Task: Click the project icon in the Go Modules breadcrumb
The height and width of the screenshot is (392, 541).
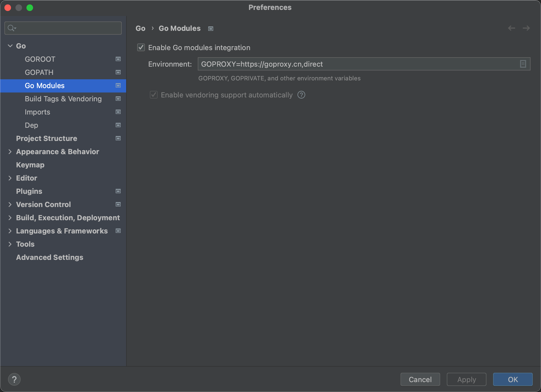Action: pyautogui.click(x=211, y=29)
